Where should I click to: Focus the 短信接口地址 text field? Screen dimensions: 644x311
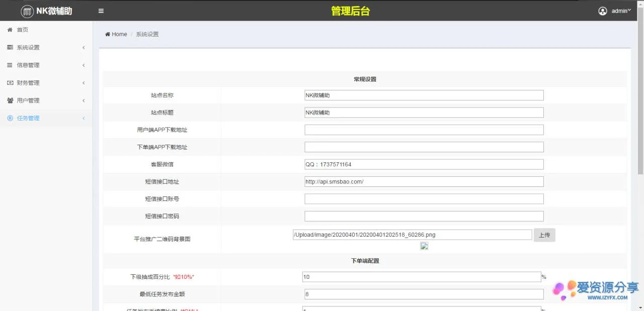pyautogui.click(x=424, y=182)
